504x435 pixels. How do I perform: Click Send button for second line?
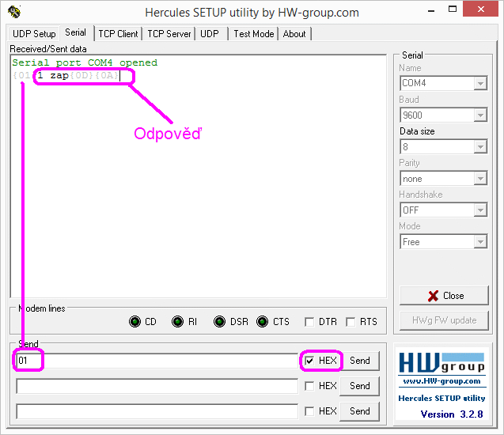click(360, 386)
